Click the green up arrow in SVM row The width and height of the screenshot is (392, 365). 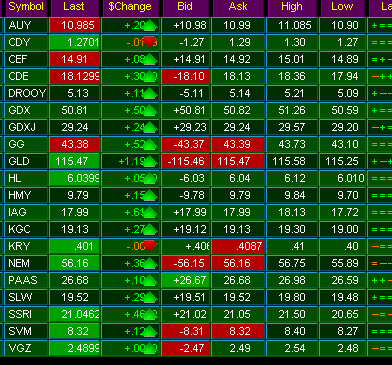(150, 331)
